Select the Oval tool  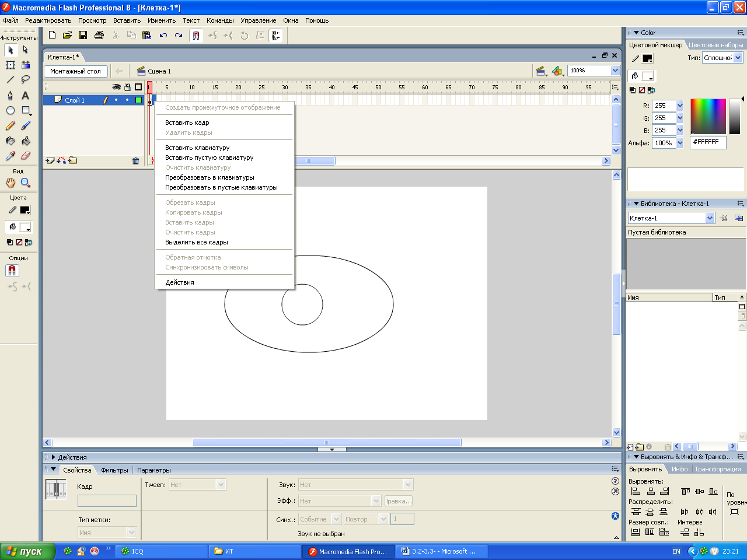[11, 110]
